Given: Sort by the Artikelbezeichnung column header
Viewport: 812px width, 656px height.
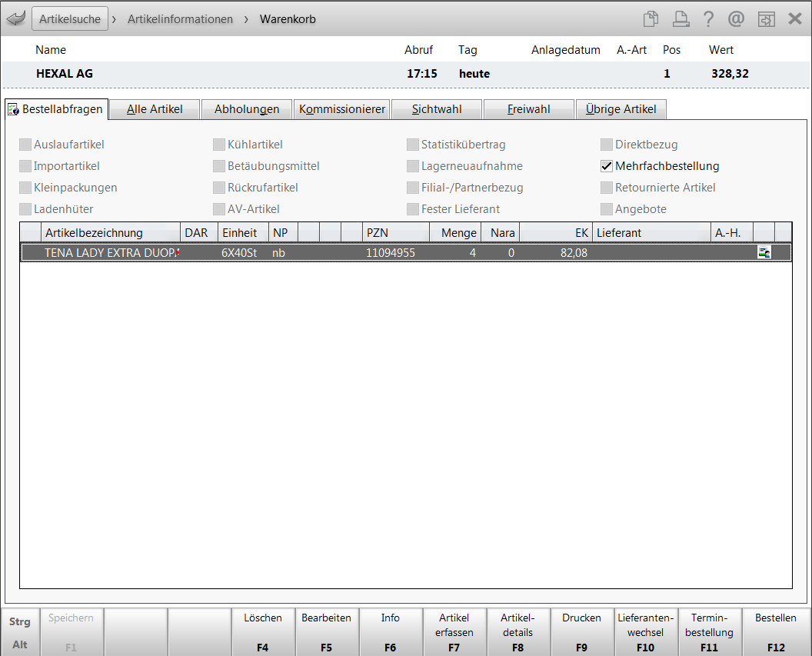Looking at the screenshot, I should (111, 232).
